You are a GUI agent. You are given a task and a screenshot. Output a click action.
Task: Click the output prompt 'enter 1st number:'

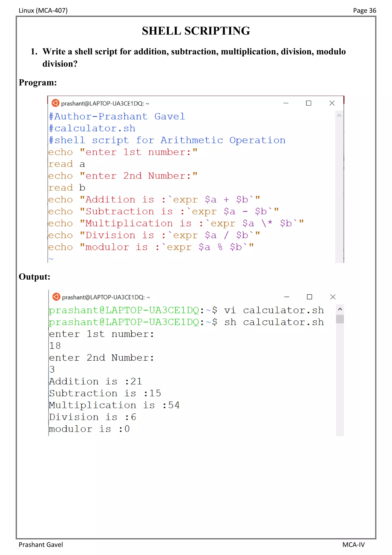coord(101,334)
